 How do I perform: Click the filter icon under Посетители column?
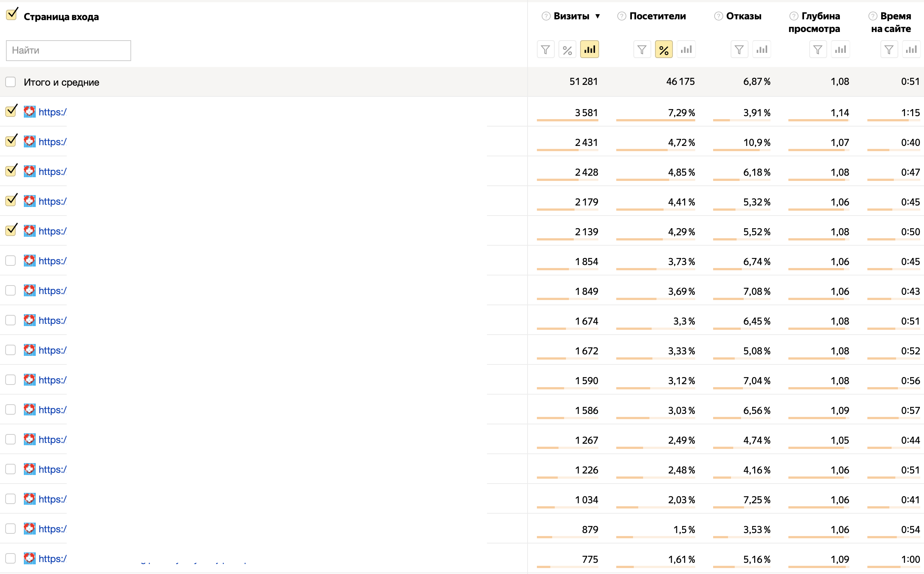click(x=642, y=50)
